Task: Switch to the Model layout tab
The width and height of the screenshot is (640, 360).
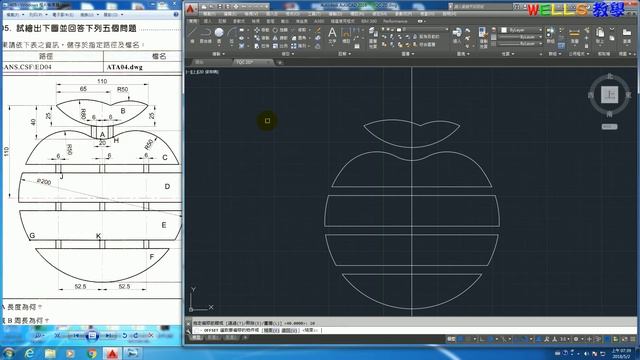Action: [196, 338]
